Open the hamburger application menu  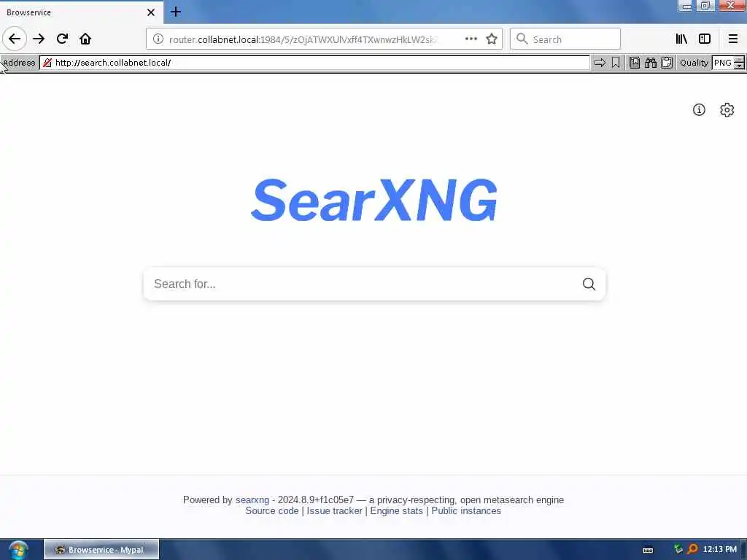click(732, 39)
